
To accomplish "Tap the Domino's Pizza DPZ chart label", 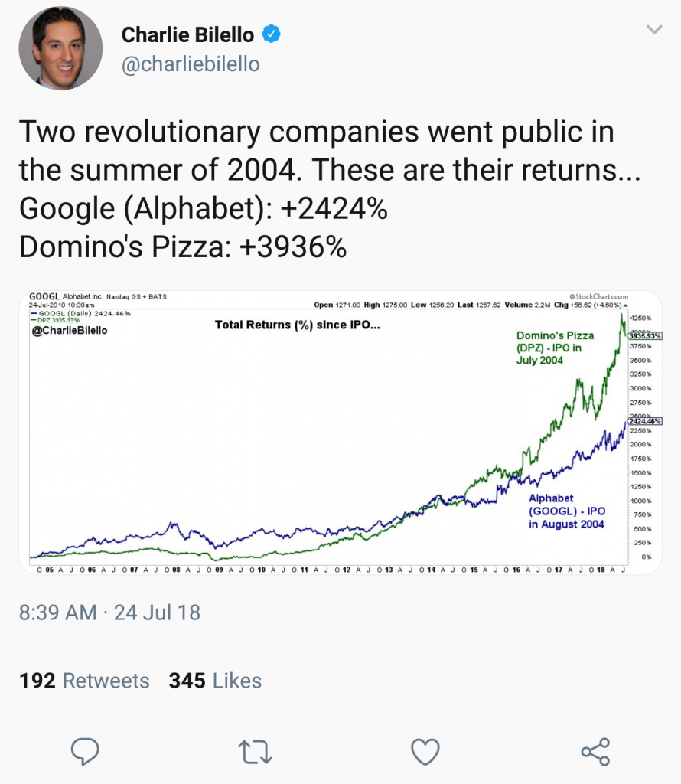I will point(555,348).
